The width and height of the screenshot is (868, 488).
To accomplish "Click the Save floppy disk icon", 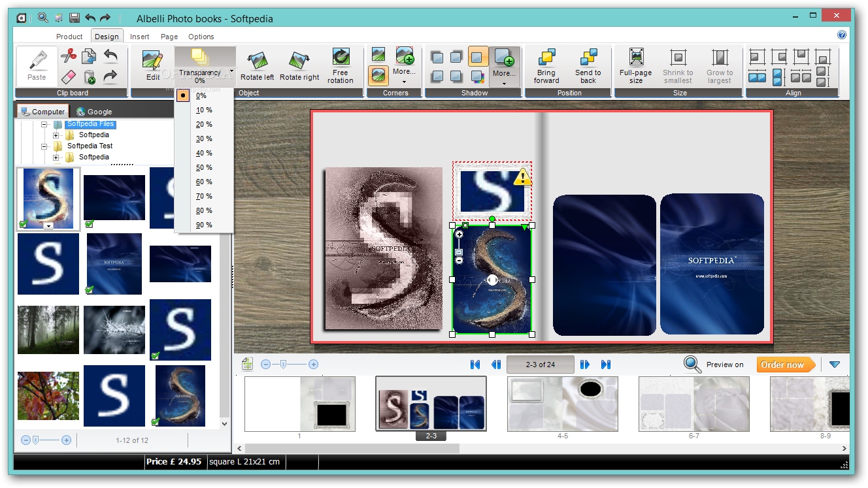I will pos(74,18).
